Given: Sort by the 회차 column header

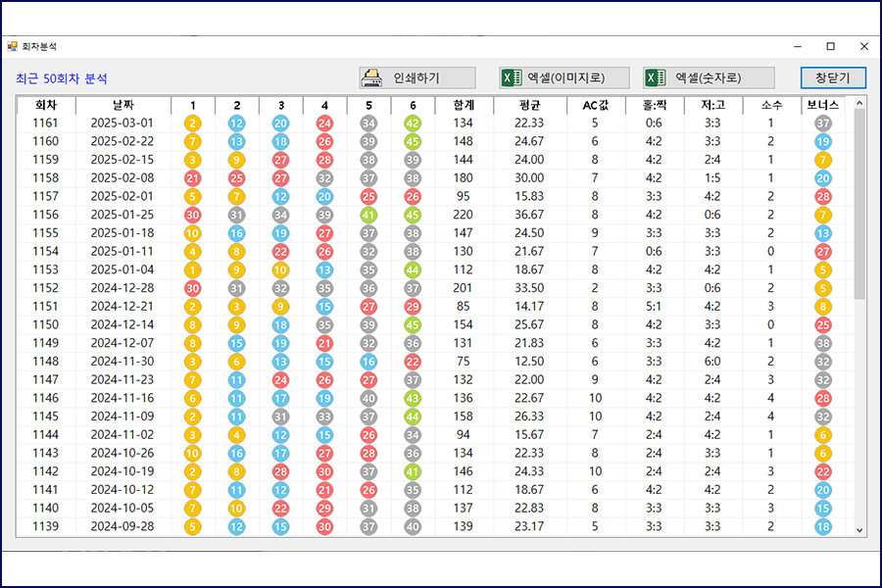Looking at the screenshot, I should point(46,105).
